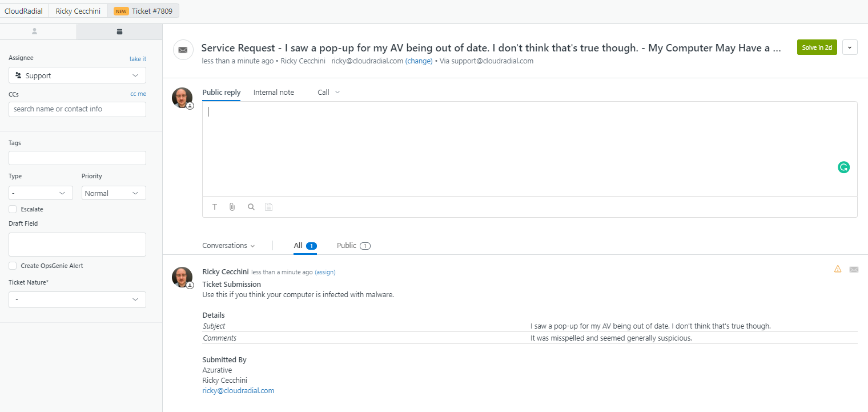Enable the Escalate checkbox
The height and width of the screenshot is (412, 868).
[13, 209]
